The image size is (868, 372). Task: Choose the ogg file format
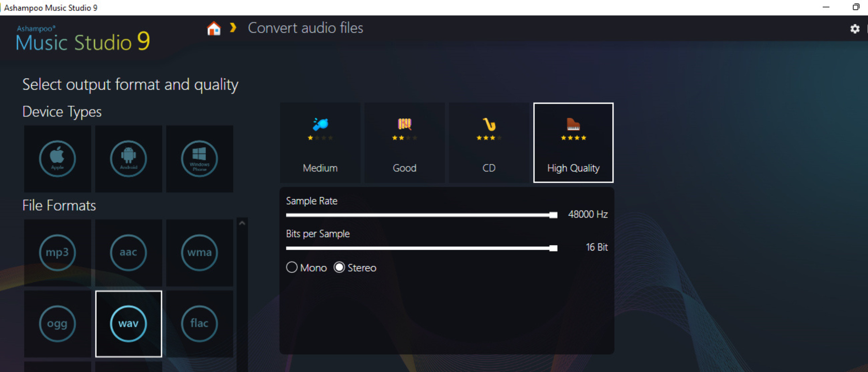click(x=57, y=324)
